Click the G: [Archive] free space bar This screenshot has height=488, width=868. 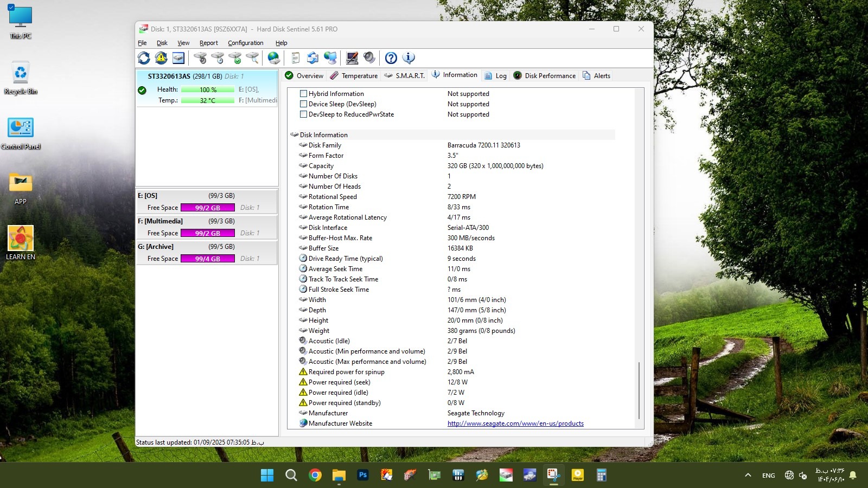point(208,259)
